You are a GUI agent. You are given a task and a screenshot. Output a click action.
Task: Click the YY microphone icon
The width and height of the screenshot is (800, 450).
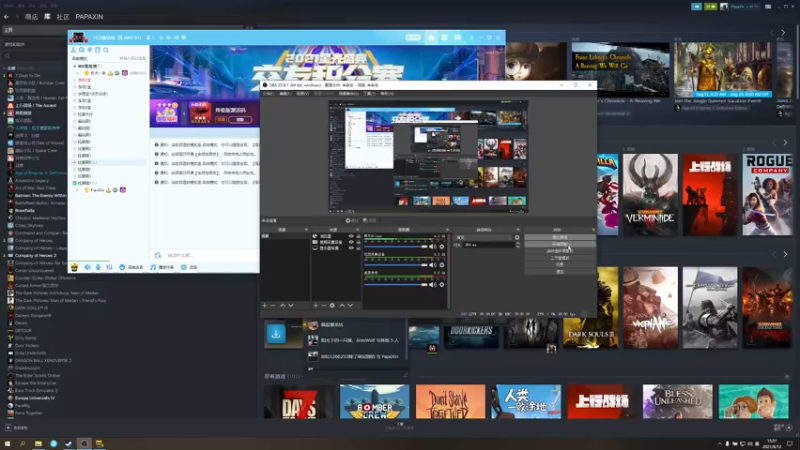click(x=98, y=267)
